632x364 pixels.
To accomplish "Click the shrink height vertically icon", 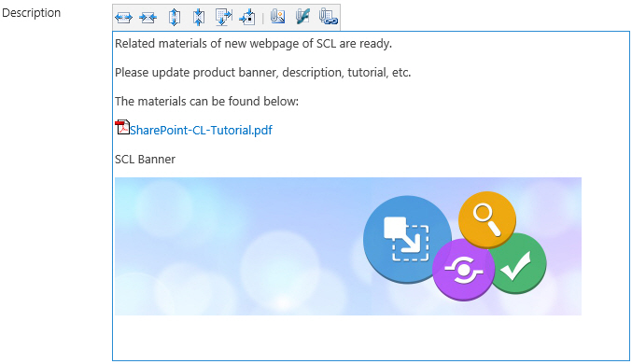I will (x=199, y=18).
